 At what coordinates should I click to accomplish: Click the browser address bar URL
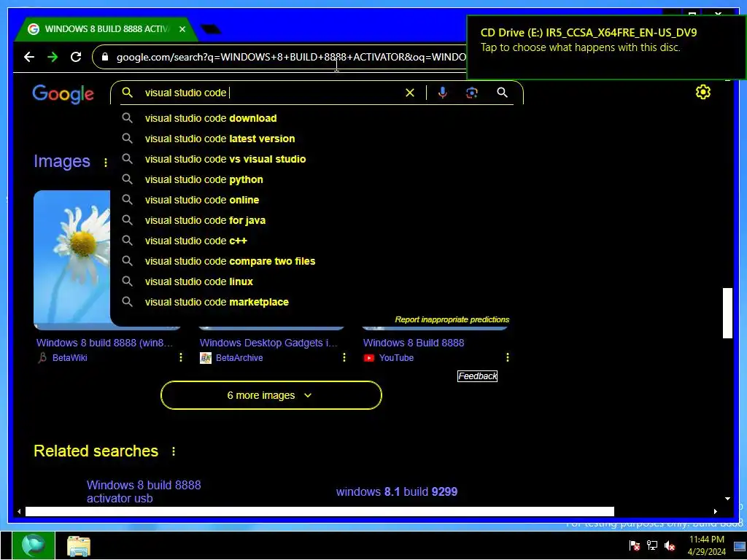(290, 57)
